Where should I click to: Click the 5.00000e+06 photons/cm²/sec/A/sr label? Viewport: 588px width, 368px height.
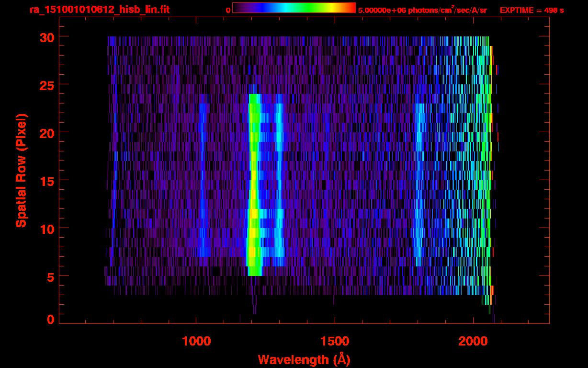pyautogui.click(x=422, y=10)
